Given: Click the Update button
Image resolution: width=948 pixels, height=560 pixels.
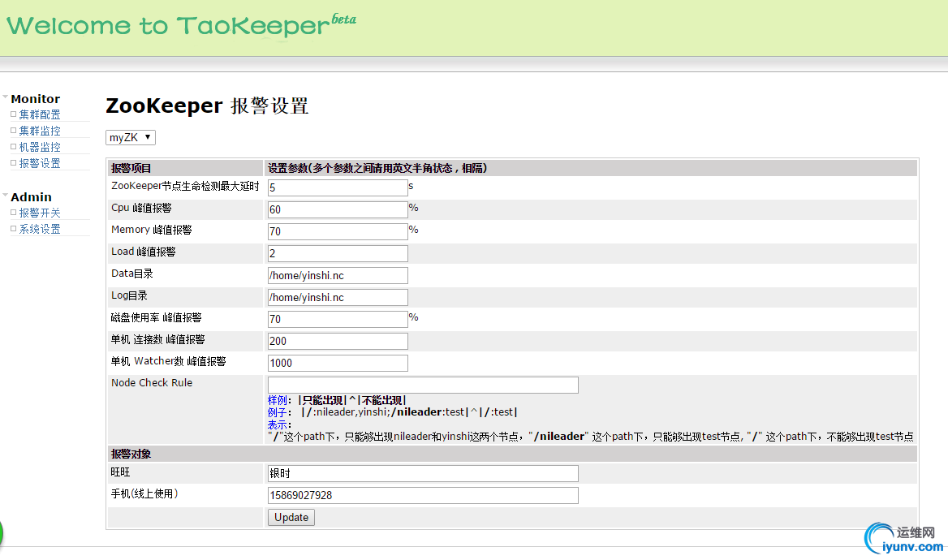Looking at the screenshot, I should click(291, 517).
